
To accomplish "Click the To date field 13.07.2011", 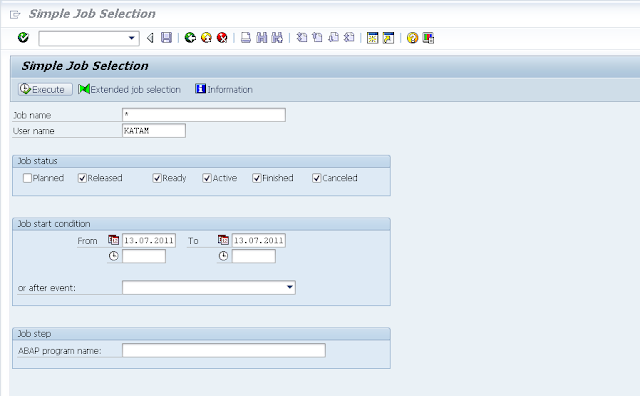I will (x=259, y=240).
